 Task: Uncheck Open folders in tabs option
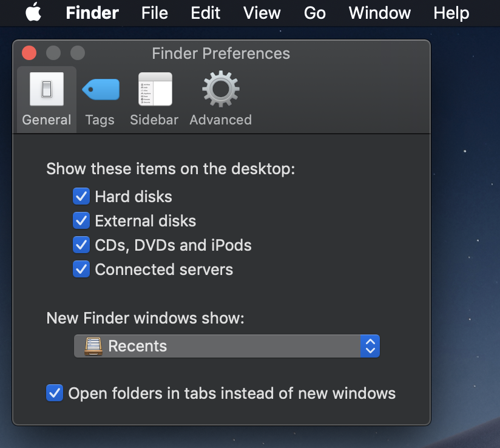click(55, 393)
